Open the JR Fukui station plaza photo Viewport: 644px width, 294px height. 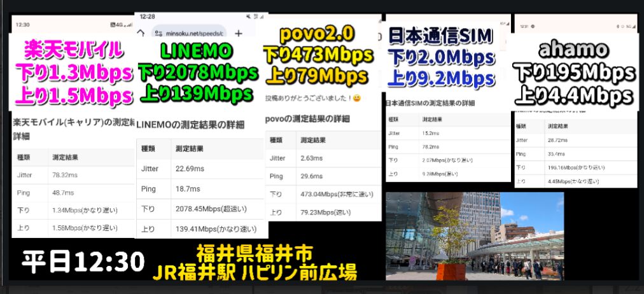(x=475, y=236)
